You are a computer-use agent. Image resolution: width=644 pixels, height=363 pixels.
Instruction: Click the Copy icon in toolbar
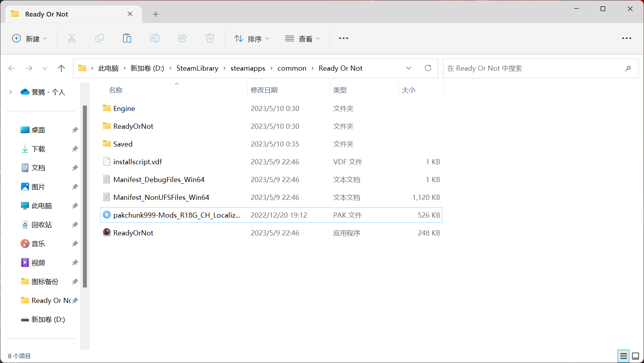[x=100, y=38]
